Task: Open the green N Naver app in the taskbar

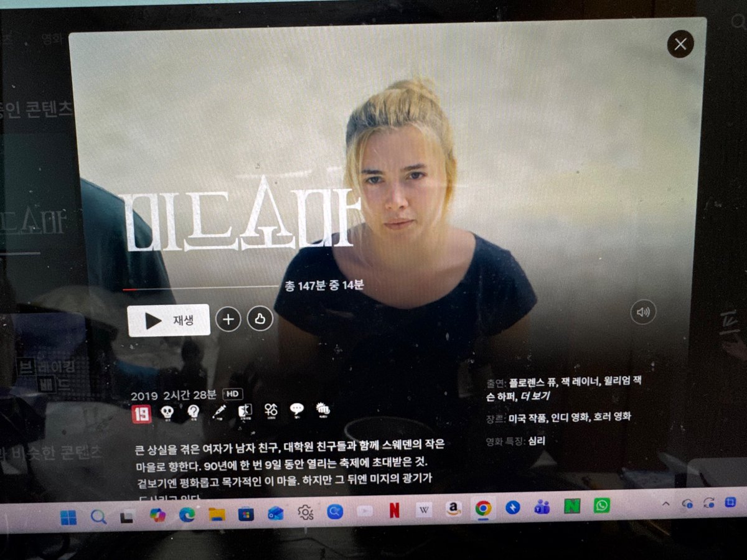Action: tap(572, 506)
